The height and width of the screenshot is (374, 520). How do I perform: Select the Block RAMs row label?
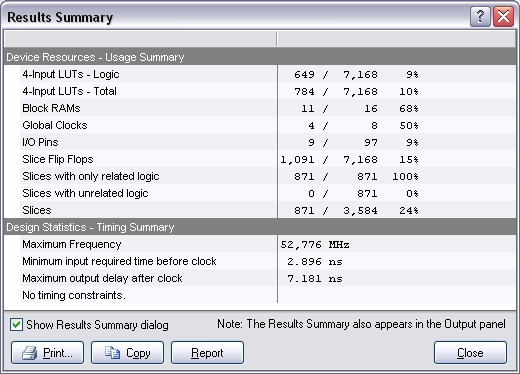[x=51, y=108]
